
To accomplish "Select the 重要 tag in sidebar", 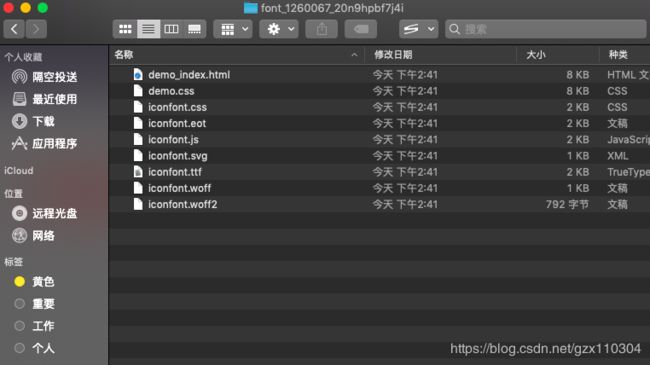I will tap(34, 304).
